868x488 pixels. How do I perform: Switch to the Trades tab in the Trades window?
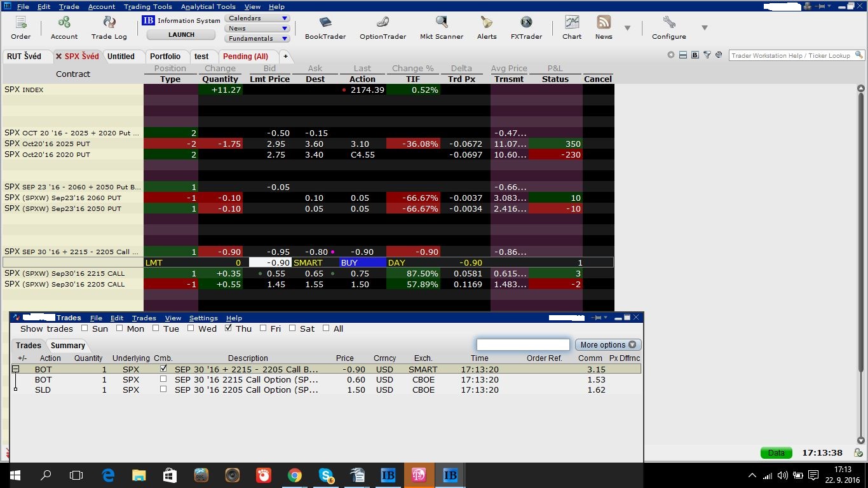click(x=28, y=345)
